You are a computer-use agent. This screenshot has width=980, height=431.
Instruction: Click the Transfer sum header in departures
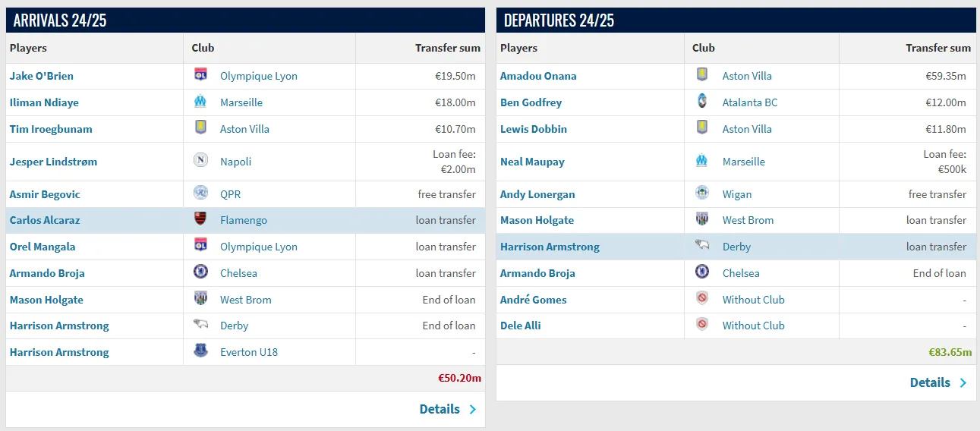[x=937, y=48]
